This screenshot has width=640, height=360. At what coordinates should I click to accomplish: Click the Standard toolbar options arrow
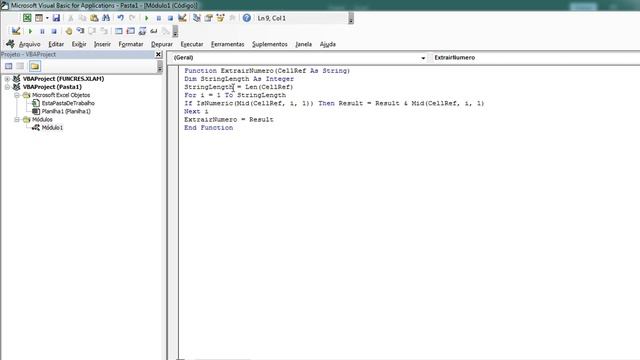click(x=351, y=19)
